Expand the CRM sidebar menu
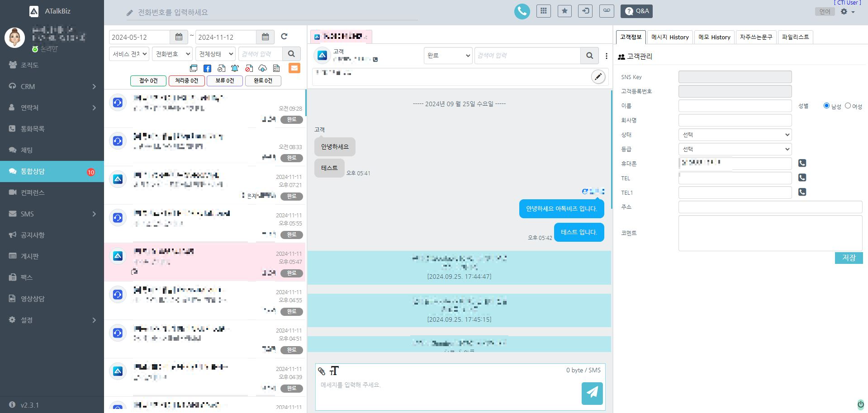868x413 pixels. pos(52,86)
